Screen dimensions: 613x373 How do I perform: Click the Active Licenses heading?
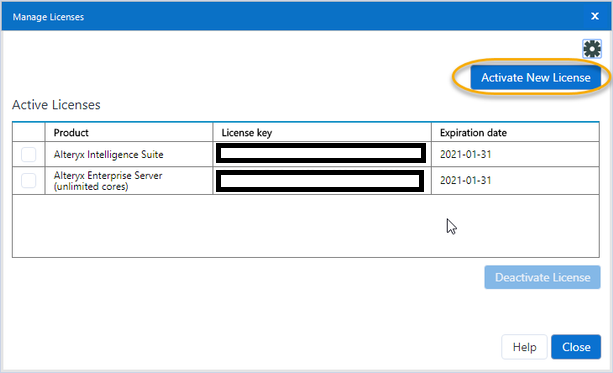[56, 105]
